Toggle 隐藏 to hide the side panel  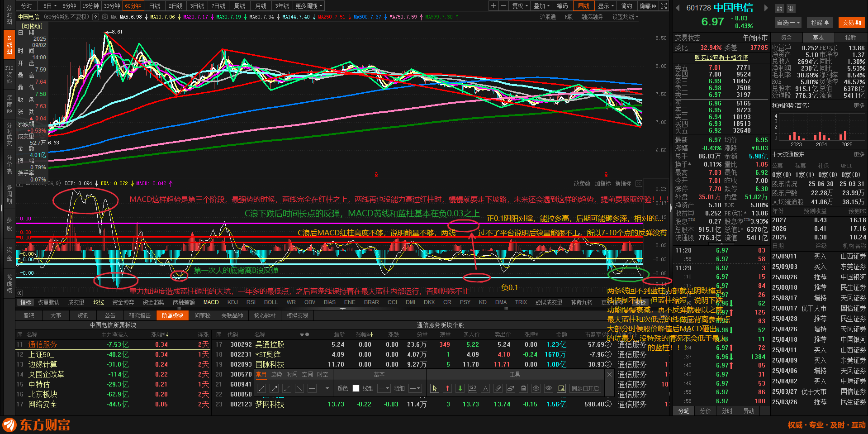pyautogui.click(x=648, y=6)
